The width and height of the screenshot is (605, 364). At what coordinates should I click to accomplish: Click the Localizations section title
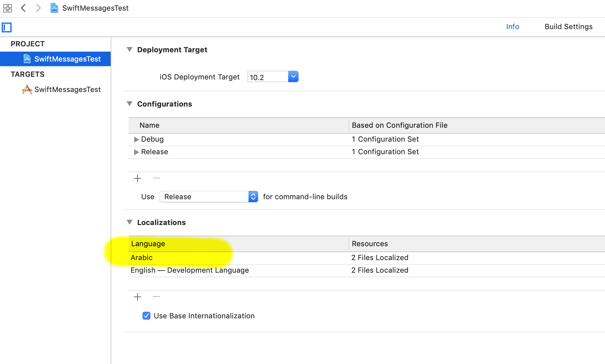click(x=161, y=222)
